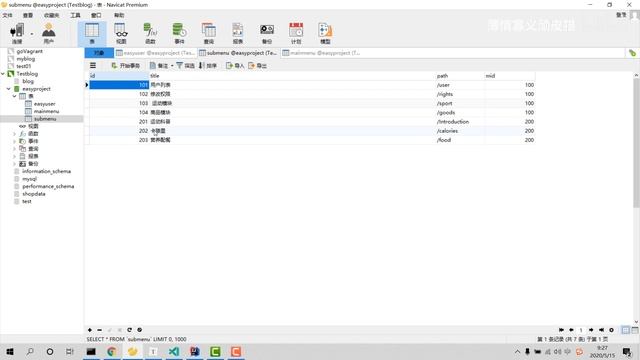Select the Event (事件) toolbar icon
The image size is (640, 360).
click(179, 33)
